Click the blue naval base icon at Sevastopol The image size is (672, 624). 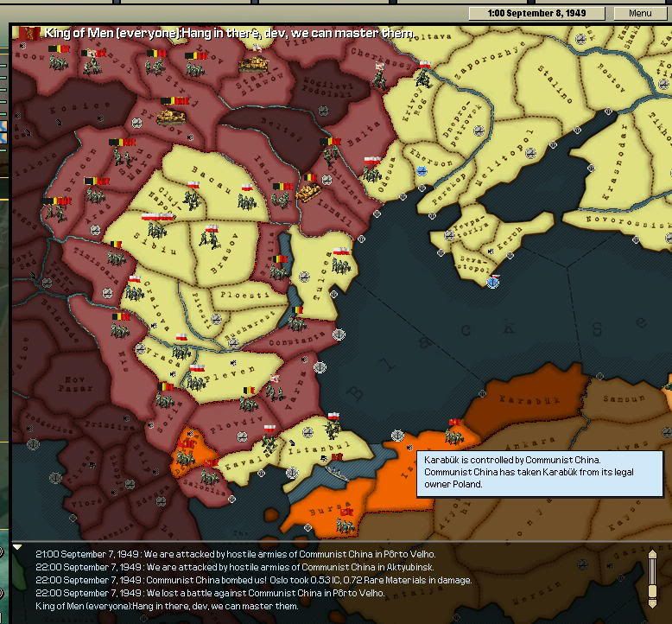point(493,283)
